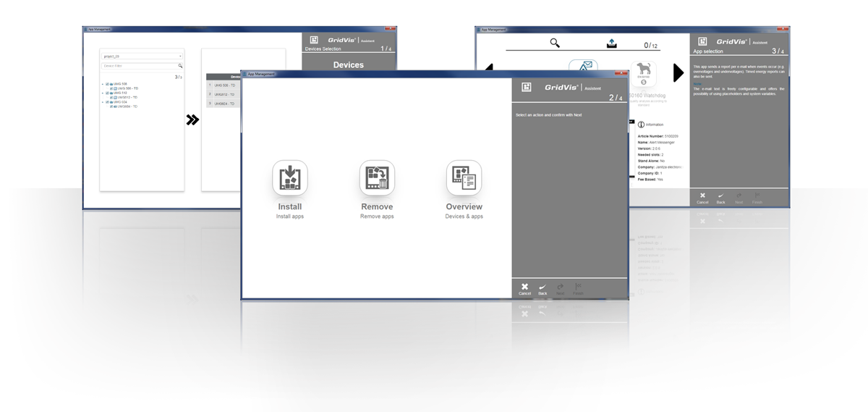The height and width of the screenshot is (412, 868).
Task: Click into the Device Filter field
Action: (139, 66)
